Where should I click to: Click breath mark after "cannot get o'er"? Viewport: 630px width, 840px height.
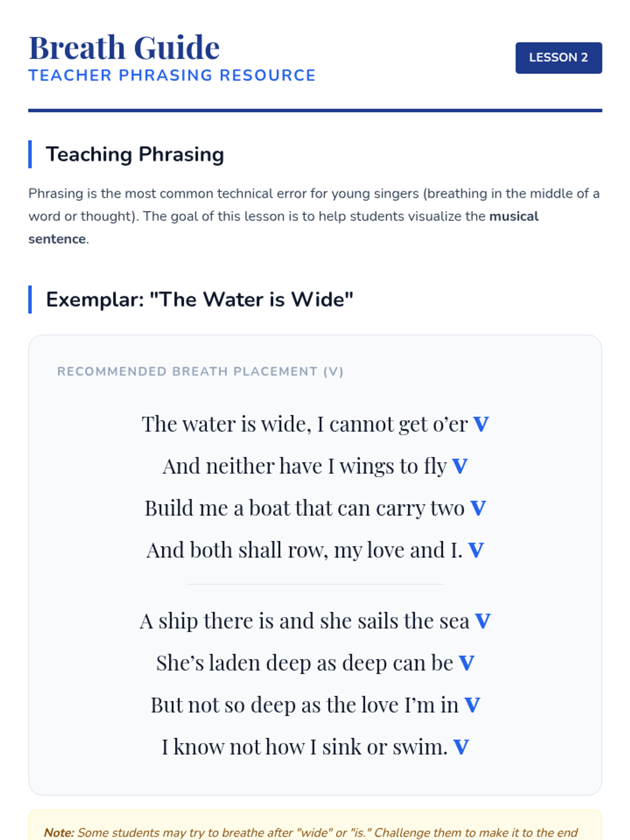point(481,424)
